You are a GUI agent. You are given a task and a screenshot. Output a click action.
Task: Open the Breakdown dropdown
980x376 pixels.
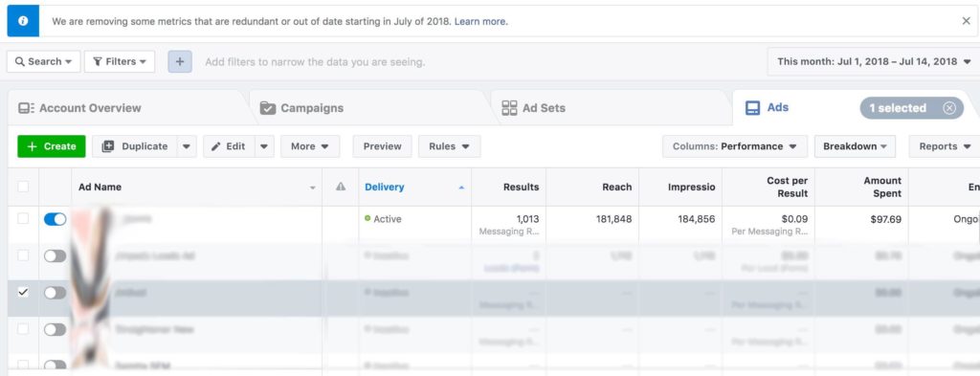click(x=855, y=146)
